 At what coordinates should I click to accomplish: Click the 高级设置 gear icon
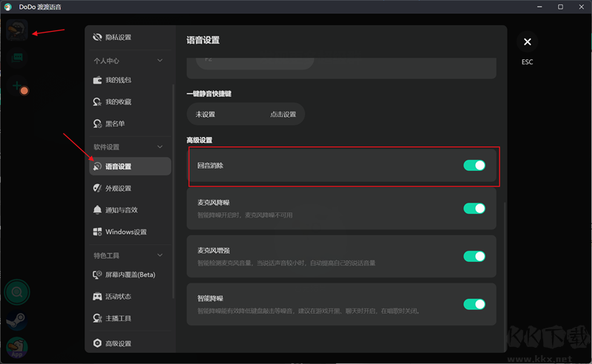[x=98, y=343]
